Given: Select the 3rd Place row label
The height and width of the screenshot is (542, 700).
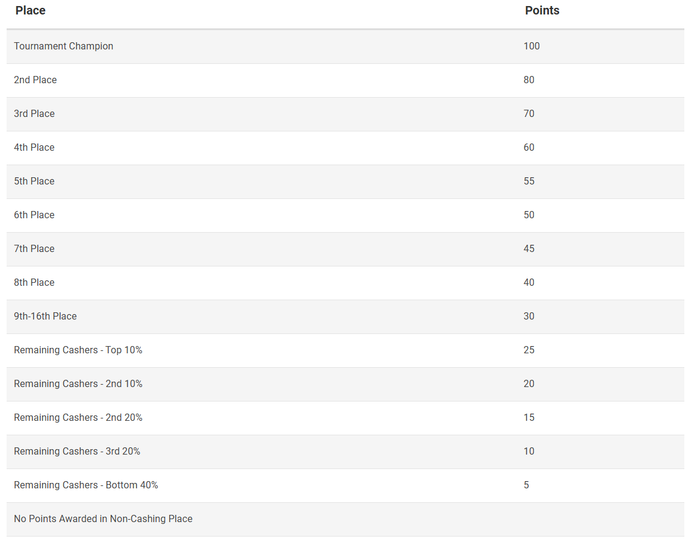Looking at the screenshot, I should pyautogui.click(x=35, y=114).
